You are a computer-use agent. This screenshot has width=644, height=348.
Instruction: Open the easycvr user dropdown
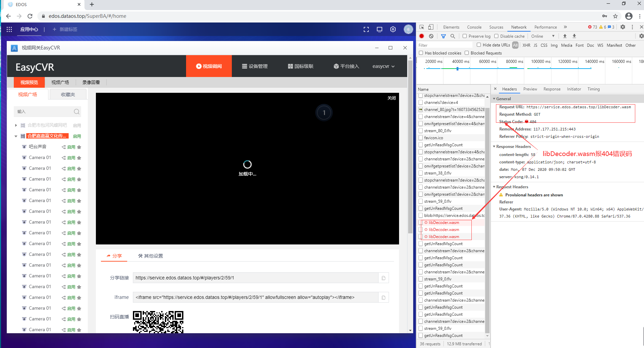tap(384, 66)
